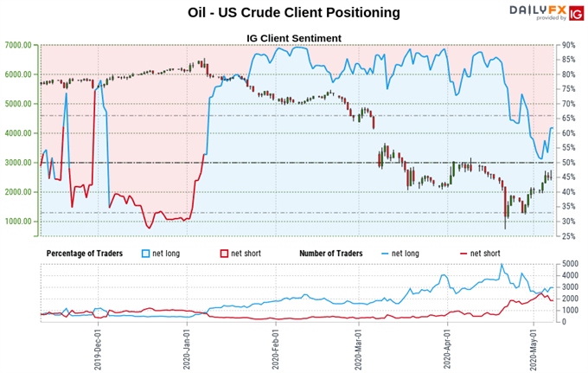Image resolution: width=588 pixels, height=373 pixels.
Task: Click the 90% sentiment axis label
Action: pos(568,45)
